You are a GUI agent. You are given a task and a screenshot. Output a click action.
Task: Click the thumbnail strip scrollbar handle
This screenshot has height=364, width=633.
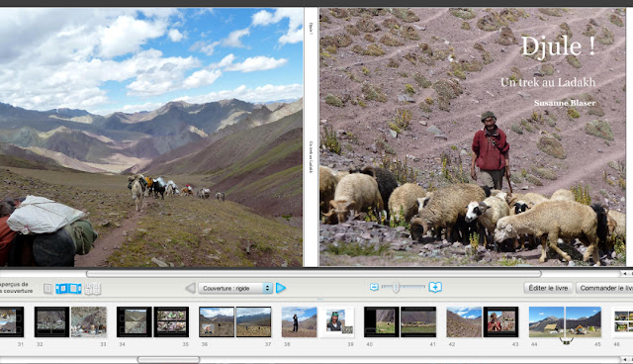tap(168, 360)
